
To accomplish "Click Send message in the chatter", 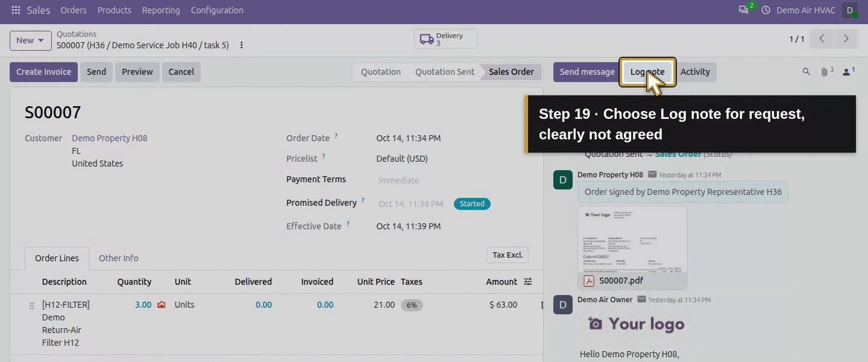I will pyautogui.click(x=587, y=72).
